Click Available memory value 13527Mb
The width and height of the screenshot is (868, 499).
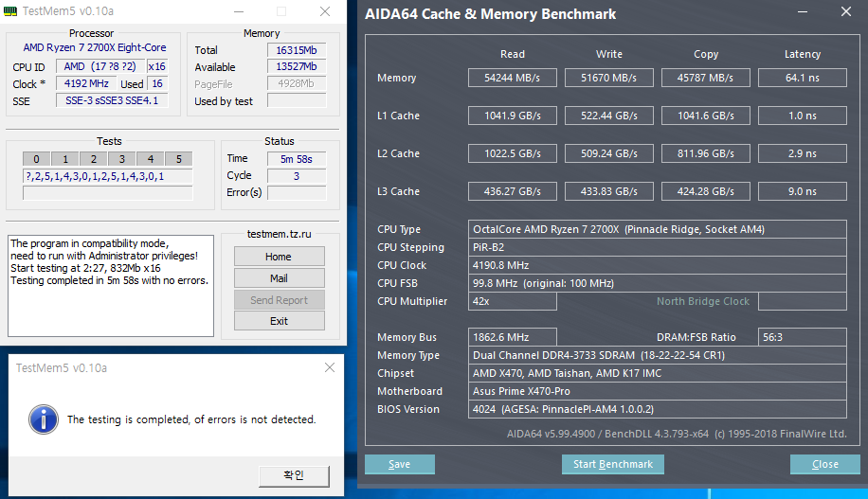297,67
